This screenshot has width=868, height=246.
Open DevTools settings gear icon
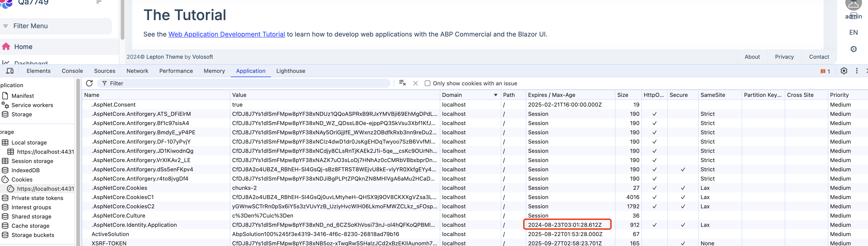[843, 71]
